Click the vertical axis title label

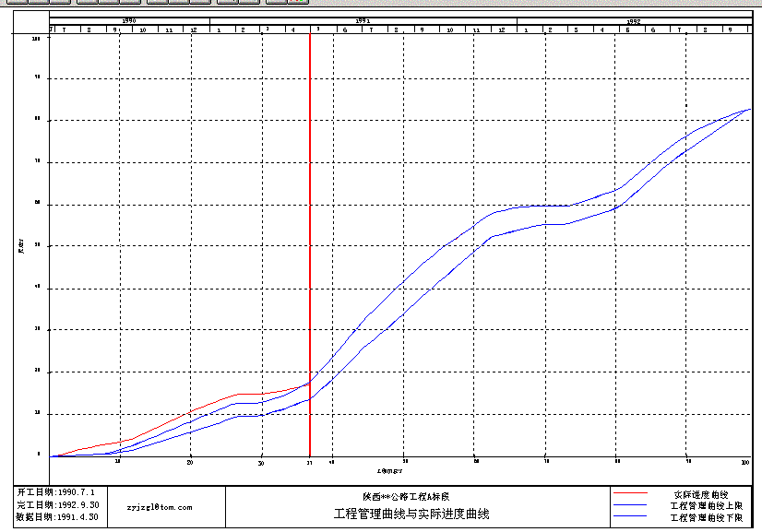tap(20, 245)
